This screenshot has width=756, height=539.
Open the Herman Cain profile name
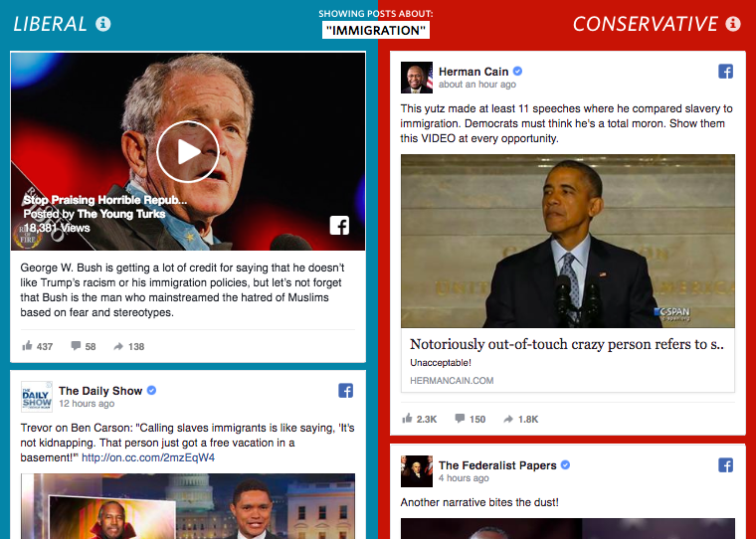click(473, 72)
